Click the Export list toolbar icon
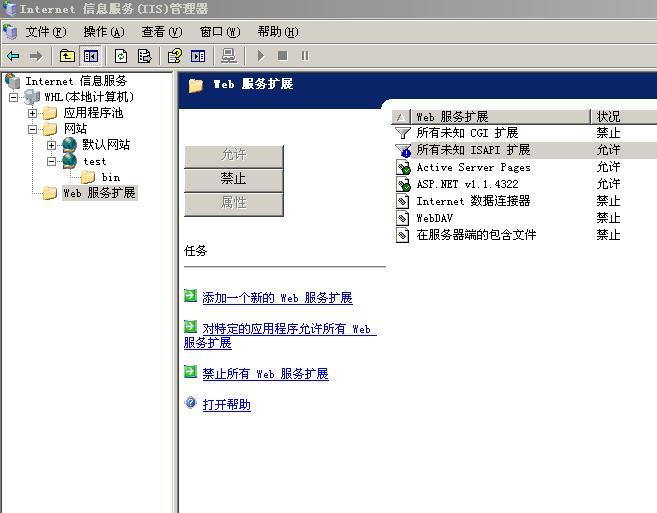 145,56
